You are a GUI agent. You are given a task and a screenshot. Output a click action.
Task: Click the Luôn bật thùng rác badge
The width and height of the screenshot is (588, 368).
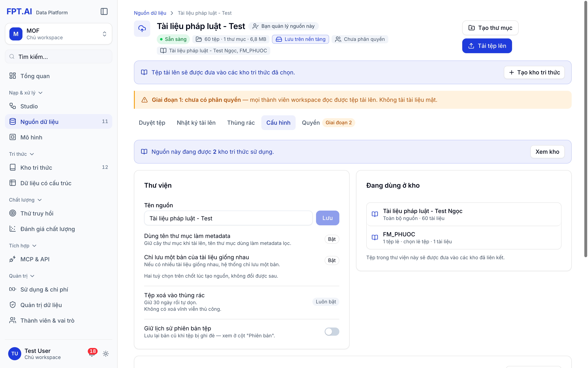click(x=326, y=302)
